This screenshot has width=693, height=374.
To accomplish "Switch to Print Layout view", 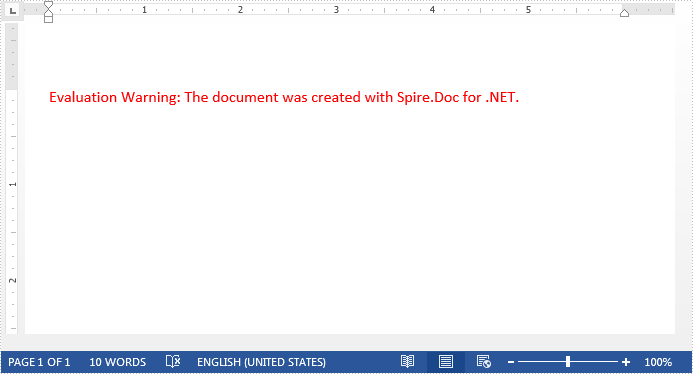I will click(x=446, y=362).
